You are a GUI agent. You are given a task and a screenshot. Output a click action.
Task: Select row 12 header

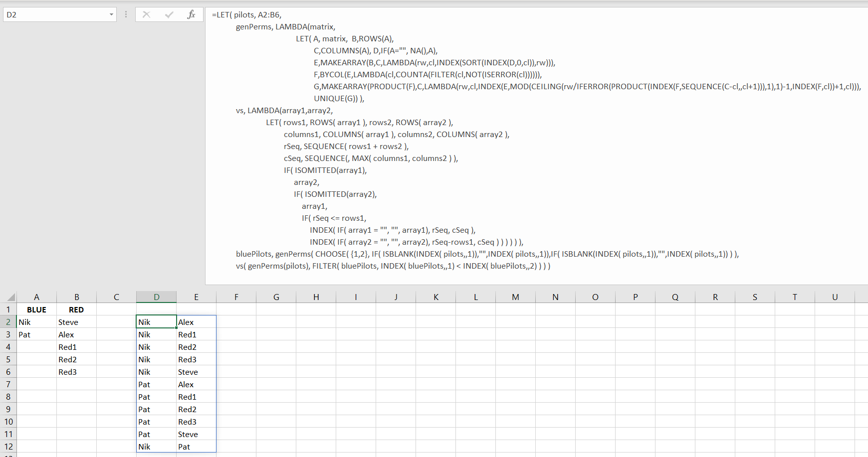[x=8, y=447]
